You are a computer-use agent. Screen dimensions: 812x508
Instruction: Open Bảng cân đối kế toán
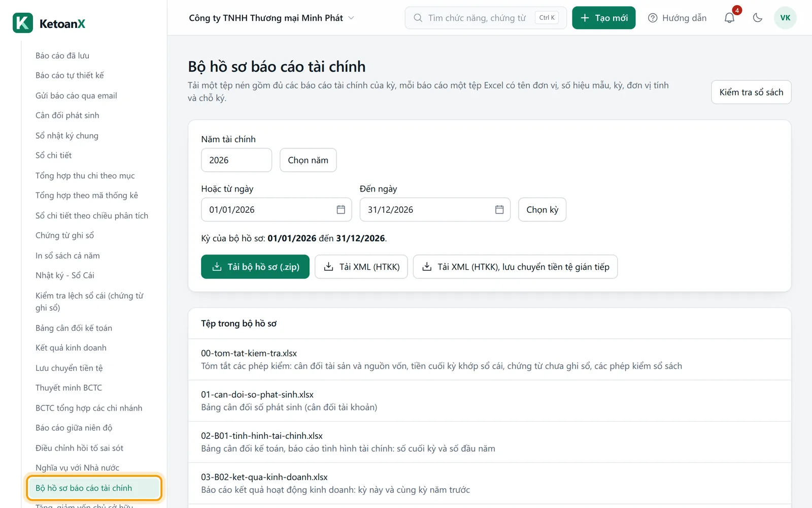(74, 328)
